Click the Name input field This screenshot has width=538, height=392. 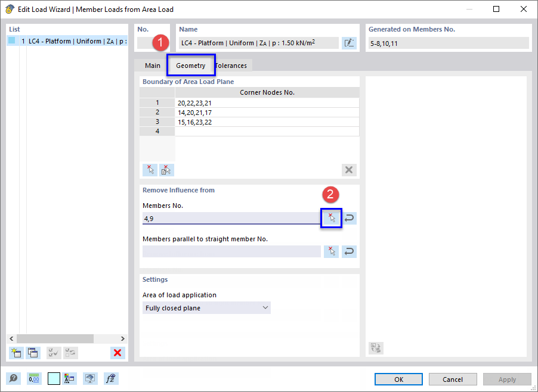tap(259, 43)
